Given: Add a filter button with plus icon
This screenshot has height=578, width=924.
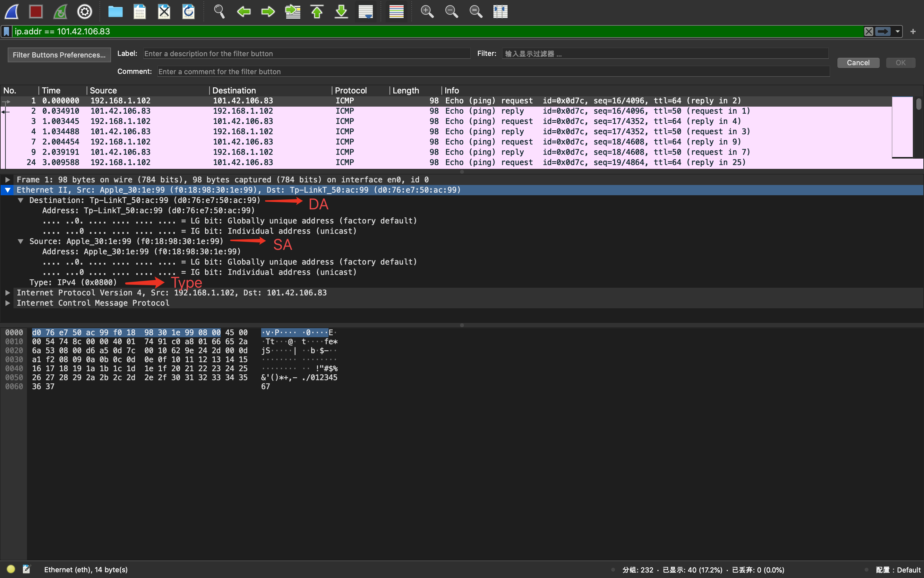Looking at the screenshot, I should (913, 31).
